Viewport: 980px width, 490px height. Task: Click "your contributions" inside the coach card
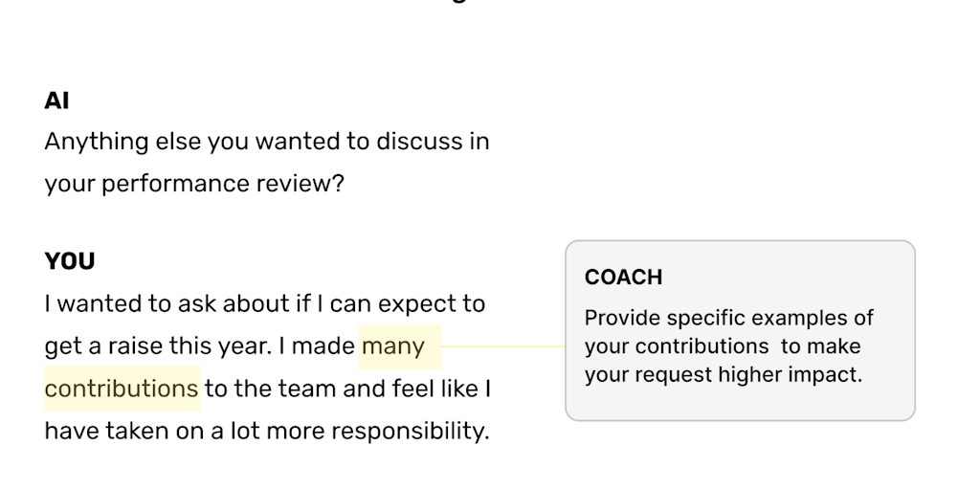click(x=676, y=346)
